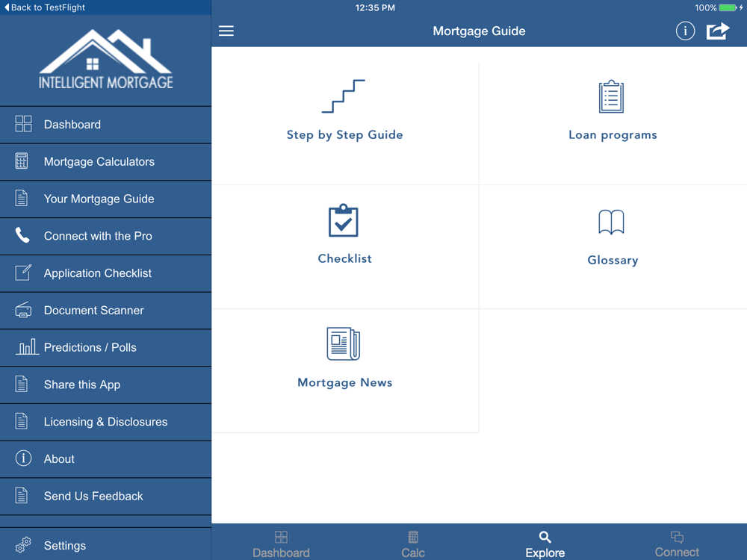Open Predictions / Polls menu item

coord(106,348)
